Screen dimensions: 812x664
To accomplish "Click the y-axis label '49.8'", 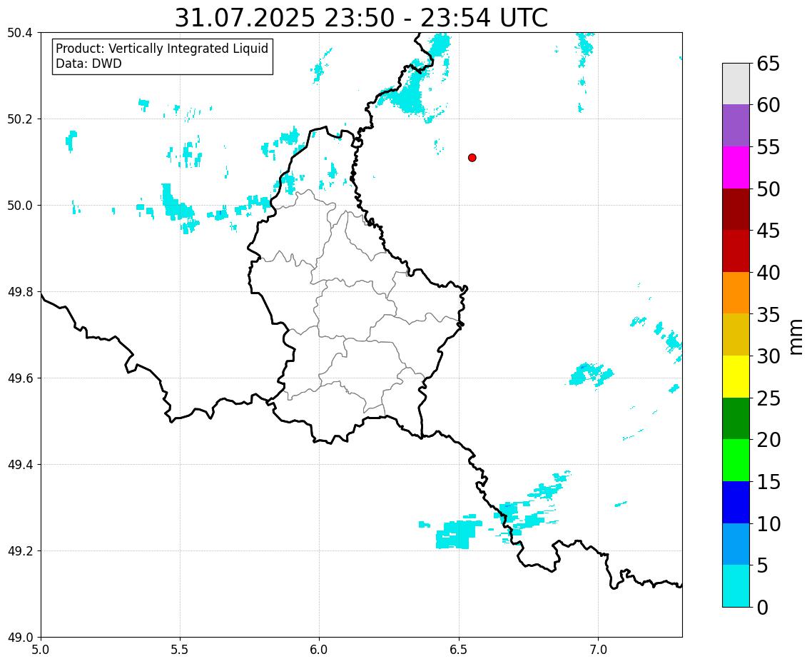I will click(20, 292).
